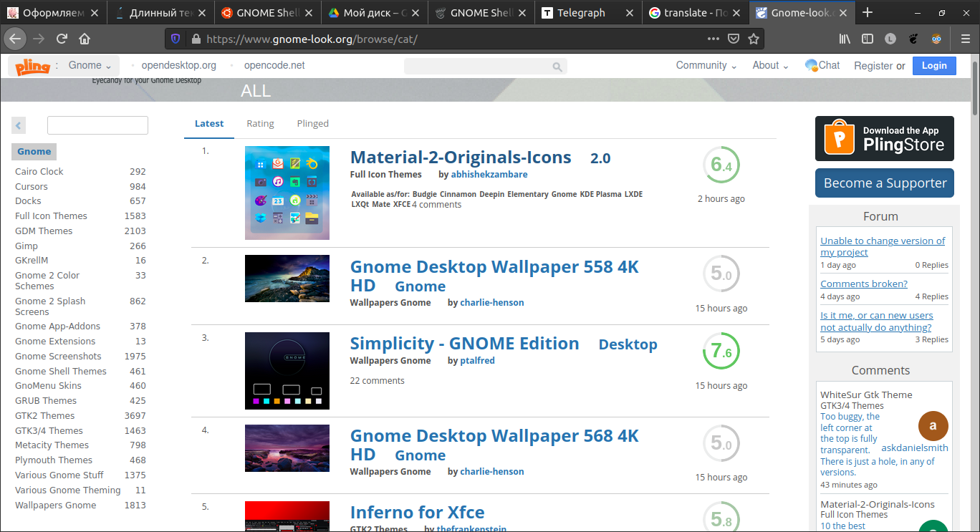Open Gnome Desktop Wallpaper 558 thumbnail
The width and height of the screenshot is (980, 532).
point(287,279)
